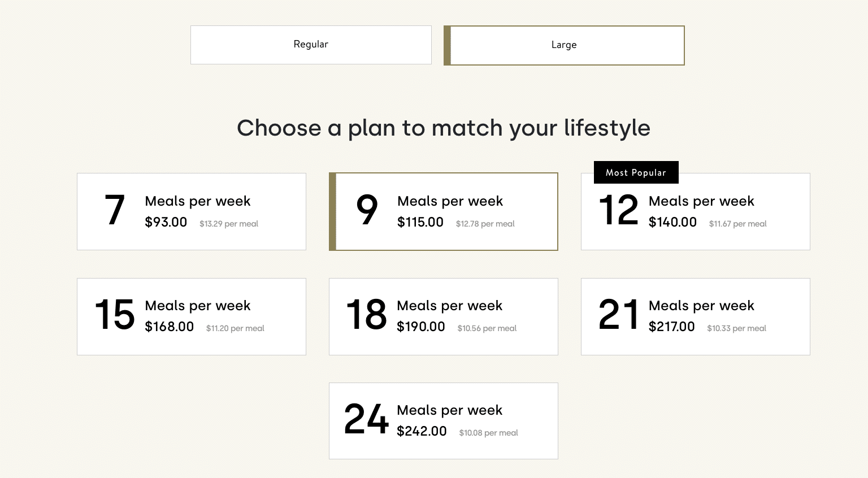The width and height of the screenshot is (868, 478).
Task: Click the $10.08 per meal label
Action: pos(488,433)
